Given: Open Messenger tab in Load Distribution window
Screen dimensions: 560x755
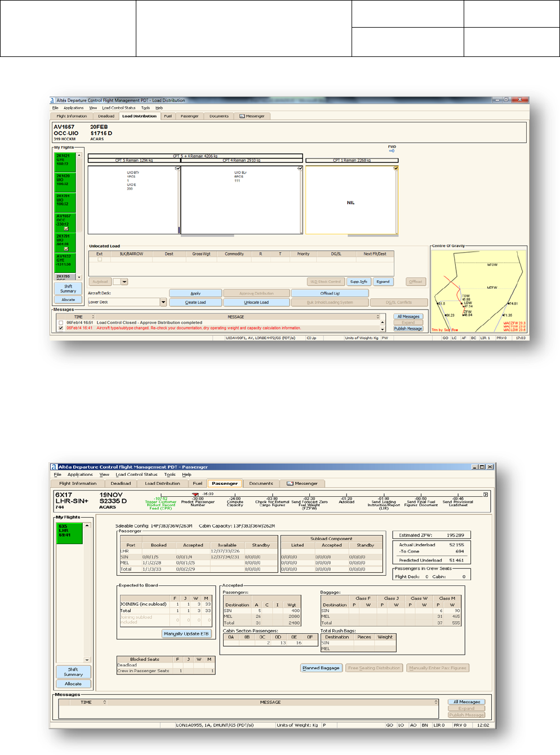Looking at the screenshot, I should [252, 116].
